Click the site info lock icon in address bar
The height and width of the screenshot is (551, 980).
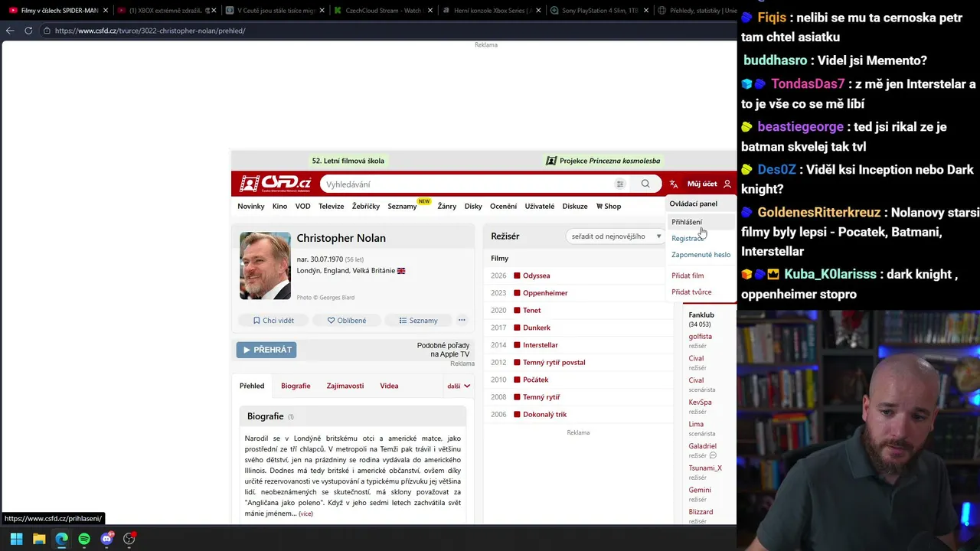(47, 31)
